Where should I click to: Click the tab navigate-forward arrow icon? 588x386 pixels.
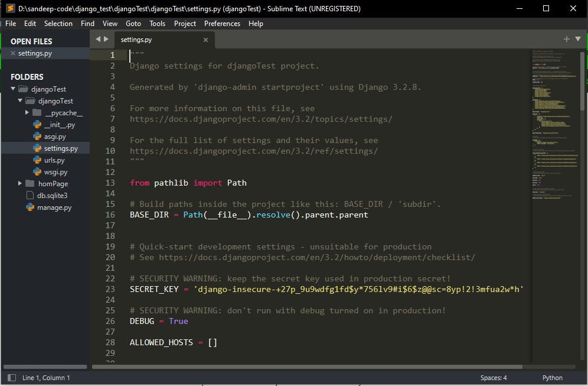point(106,39)
